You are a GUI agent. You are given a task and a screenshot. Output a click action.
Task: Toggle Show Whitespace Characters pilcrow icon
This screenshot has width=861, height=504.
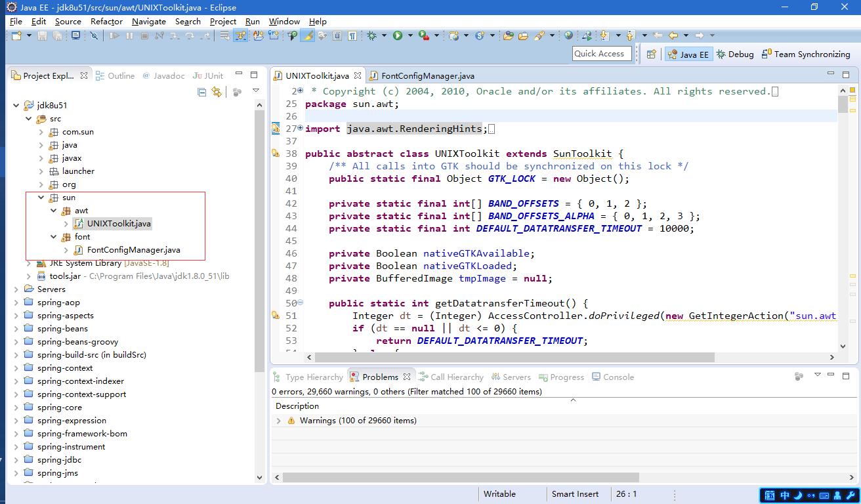[x=352, y=35]
